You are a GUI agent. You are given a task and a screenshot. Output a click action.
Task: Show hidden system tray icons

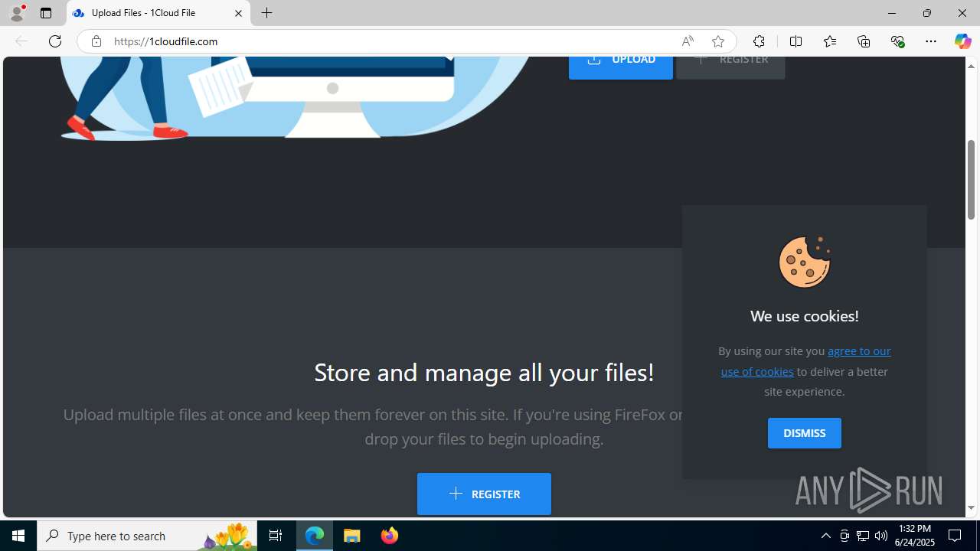[825, 536]
